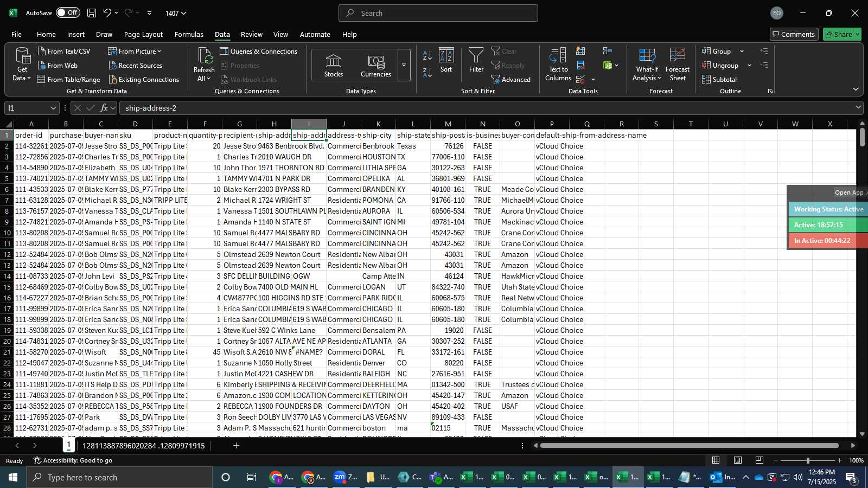Collapse the ribbon with the chevron
The image size is (868, 488).
856,89
